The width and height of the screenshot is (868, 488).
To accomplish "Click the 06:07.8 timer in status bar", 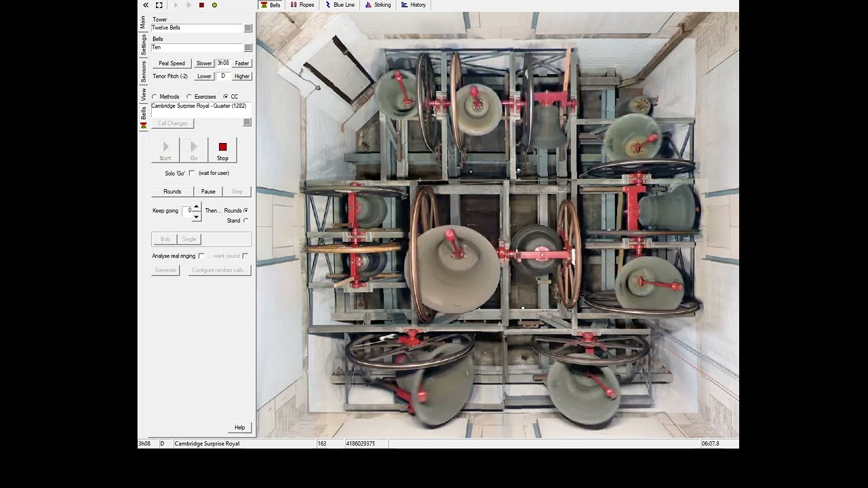I will [x=710, y=443].
